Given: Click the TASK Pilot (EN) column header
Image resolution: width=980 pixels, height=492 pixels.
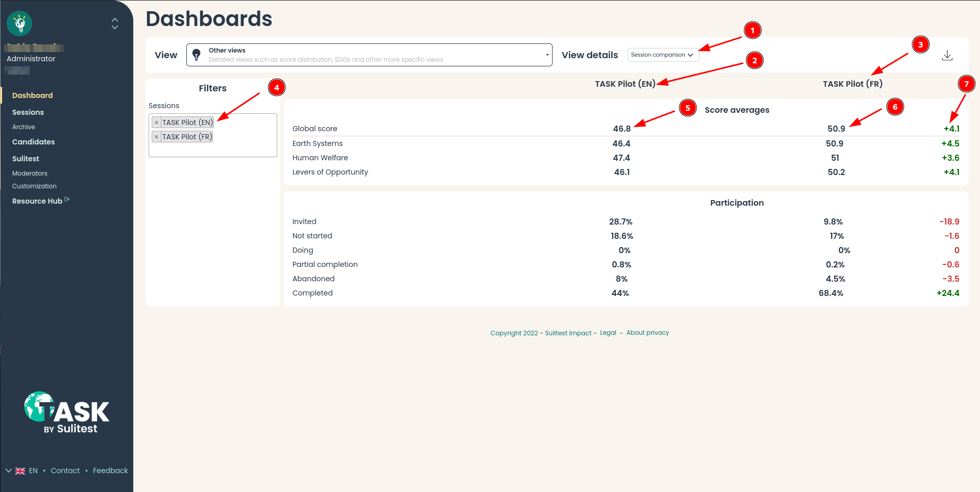Looking at the screenshot, I should coord(625,84).
